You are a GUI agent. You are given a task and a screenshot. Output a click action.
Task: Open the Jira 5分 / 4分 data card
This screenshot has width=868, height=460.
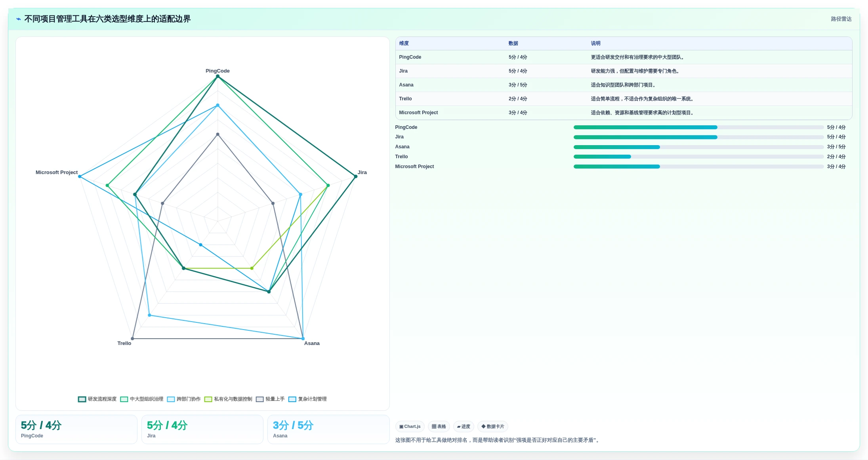(x=202, y=429)
